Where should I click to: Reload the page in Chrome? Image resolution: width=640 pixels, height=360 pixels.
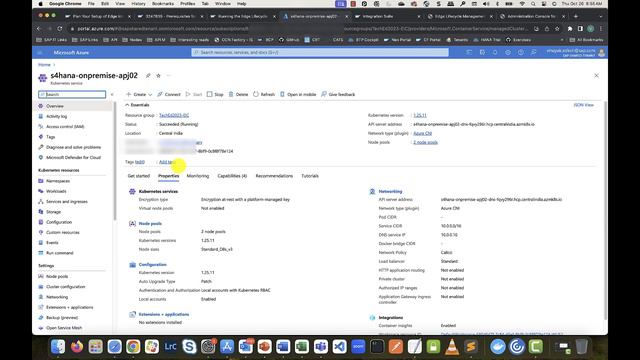tap(60, 29)
